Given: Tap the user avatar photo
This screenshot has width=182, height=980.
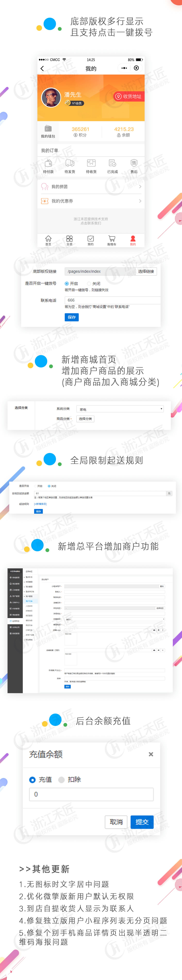Looking at the screenshot, I should pyautogui.click(x=51, y=98).
